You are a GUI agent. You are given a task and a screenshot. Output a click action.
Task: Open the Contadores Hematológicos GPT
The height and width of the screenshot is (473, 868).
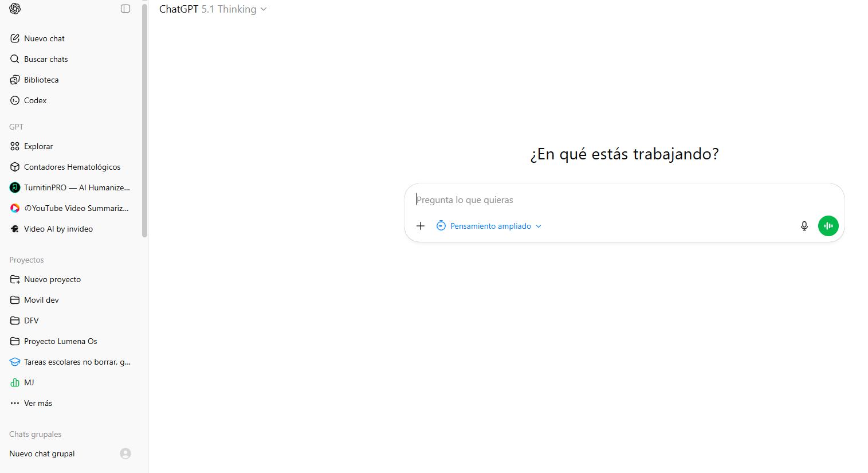[72, 167]
